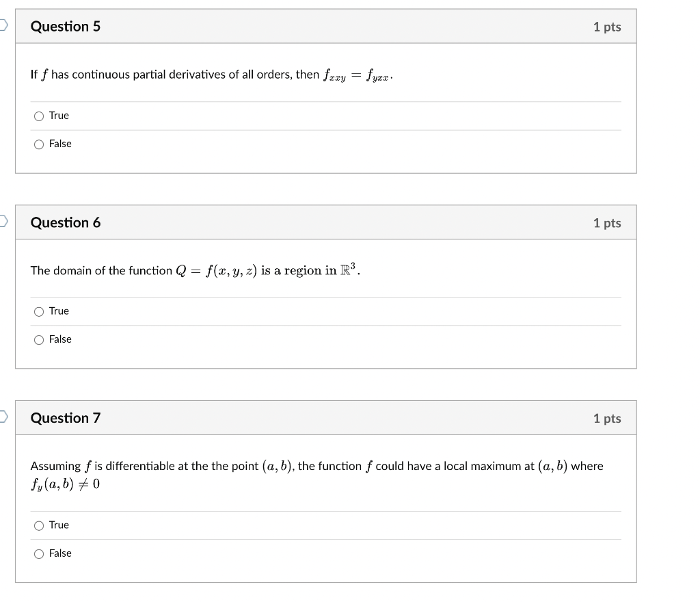Click the Question 6 header
Image resolution: width=700 pixels, height=602 pixels.
tap(66, 222)
